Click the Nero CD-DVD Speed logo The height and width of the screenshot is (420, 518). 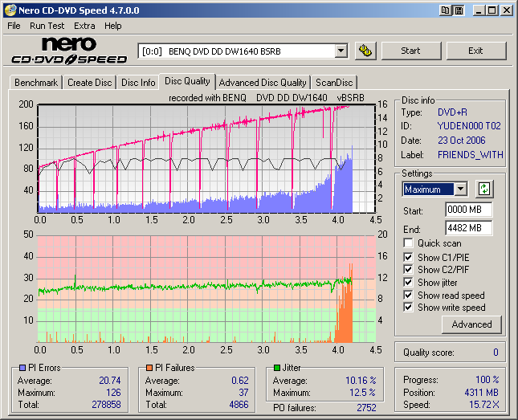tap(69, 51)
